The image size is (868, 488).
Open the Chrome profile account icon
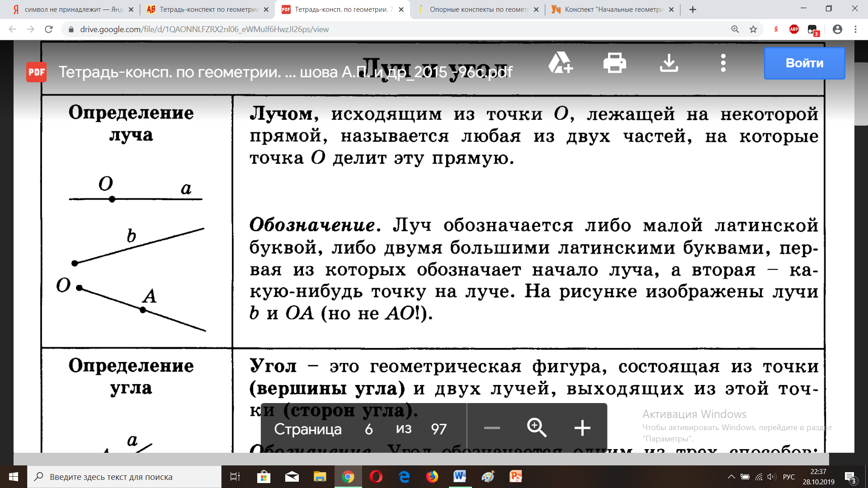(837, 29)
